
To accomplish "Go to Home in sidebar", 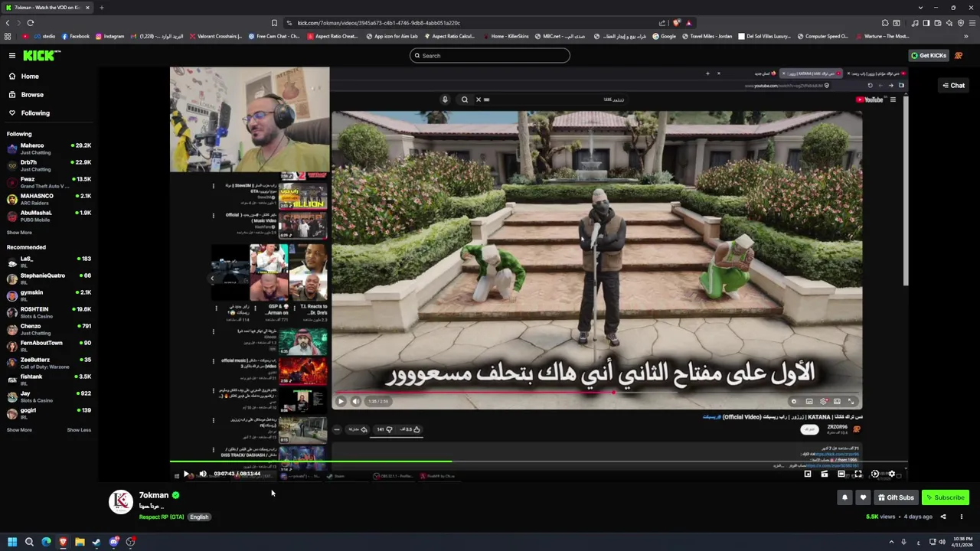I will [30, 77].
